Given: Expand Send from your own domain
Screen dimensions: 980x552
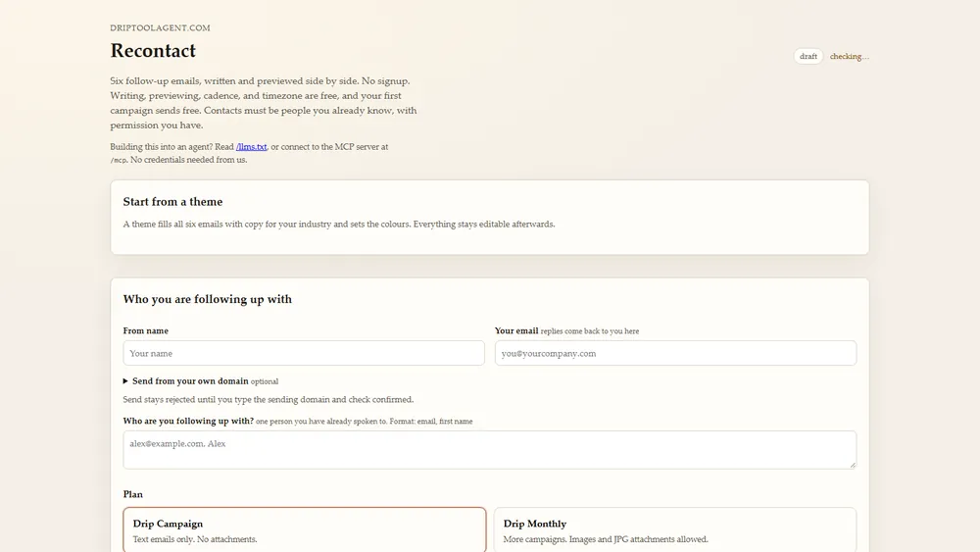Looking at the screenshot, I should coord(190,380).
